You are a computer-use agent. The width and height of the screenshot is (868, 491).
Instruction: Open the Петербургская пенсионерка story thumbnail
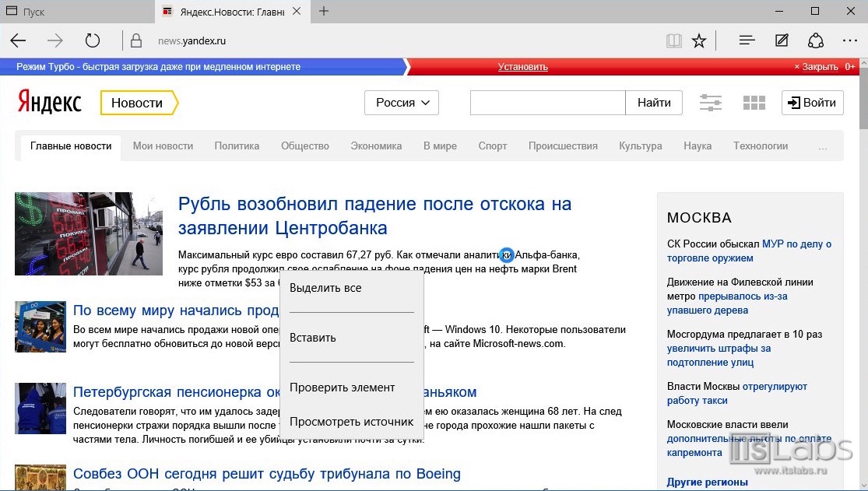click(40, 409)
